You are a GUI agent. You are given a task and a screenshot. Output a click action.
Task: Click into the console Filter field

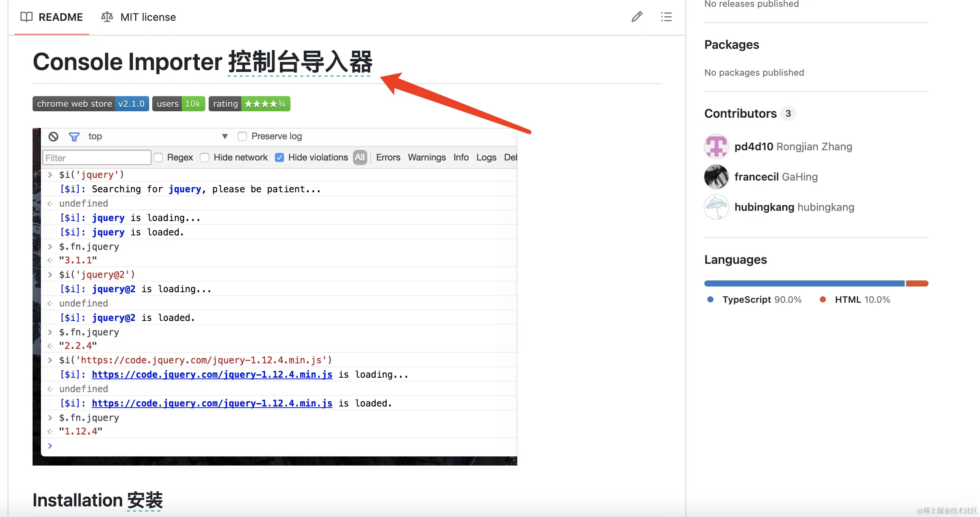tap(97, 158)
